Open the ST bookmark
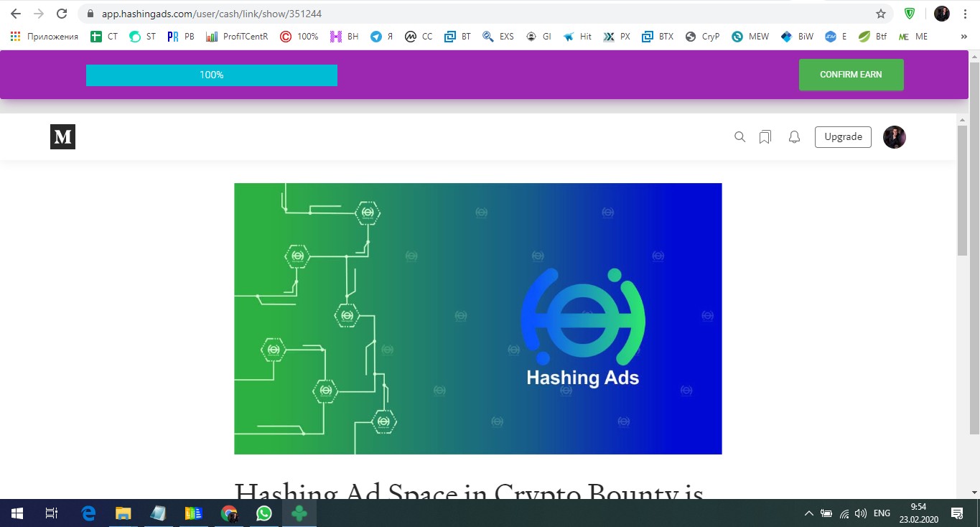 coord(142,37)
